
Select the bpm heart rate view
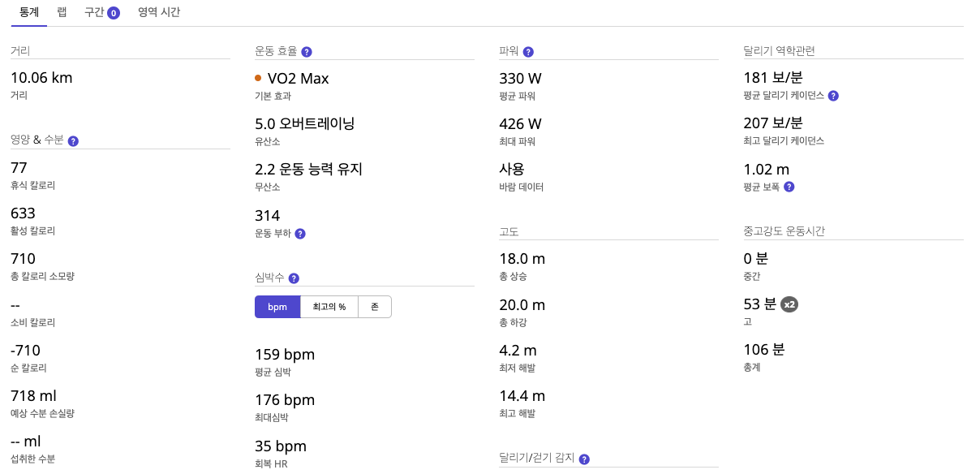277,307
